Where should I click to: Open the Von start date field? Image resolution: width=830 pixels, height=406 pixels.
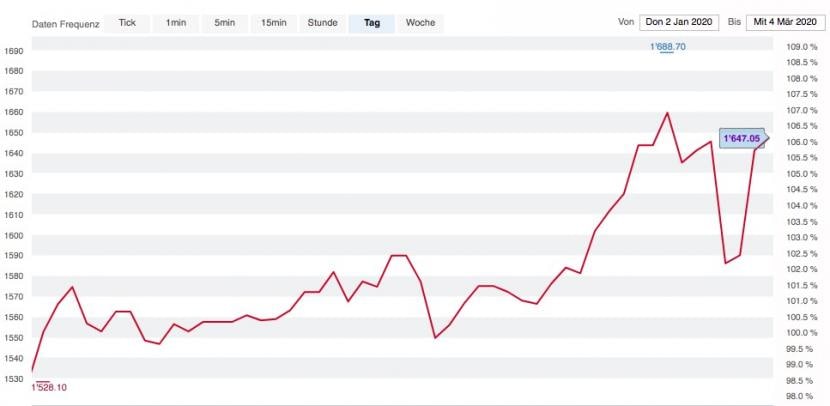coord(679,22)
